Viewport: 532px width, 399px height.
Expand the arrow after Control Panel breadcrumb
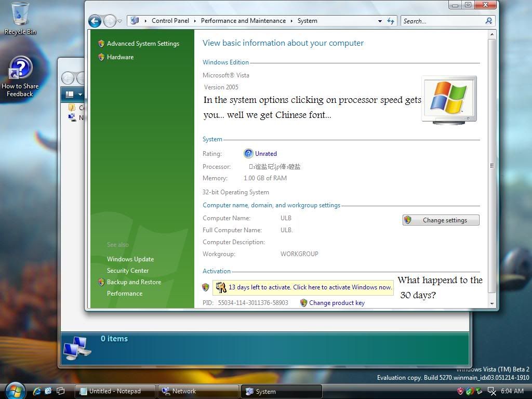(195, 21)
